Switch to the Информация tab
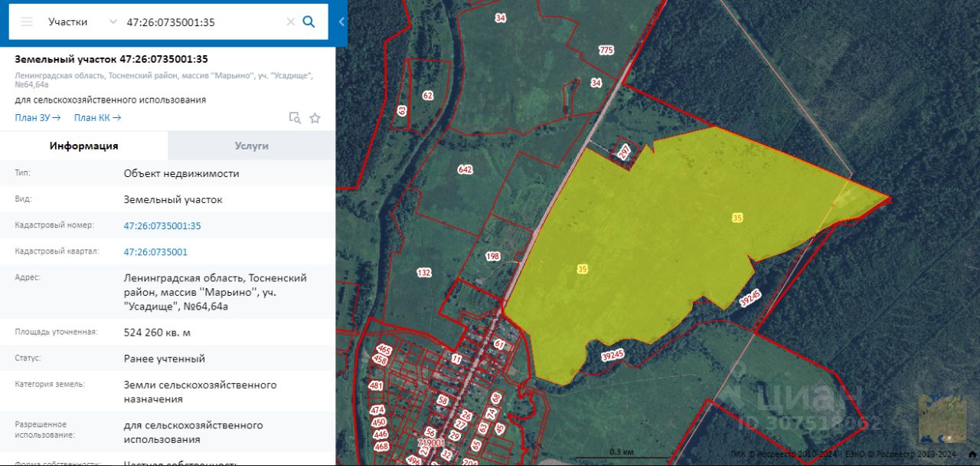Viewport: 980px width, 466px height. (83, 146)
